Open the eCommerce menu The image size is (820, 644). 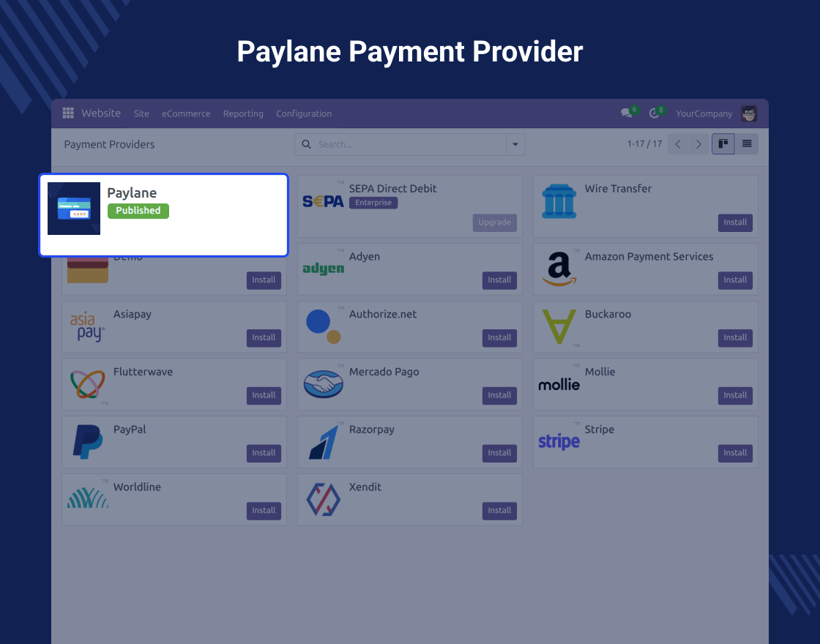click(186, 113)
